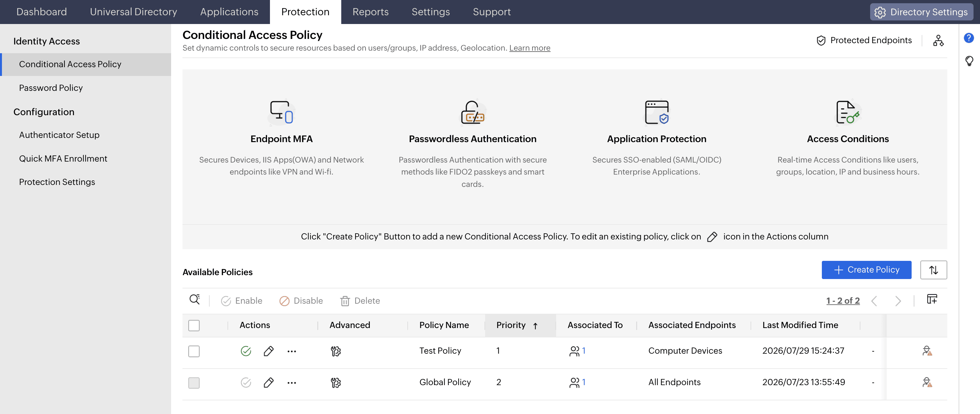Screen dimensions: 980x414
Task: Select Conditional Access Policy in sidebar
Action: [86, 64]
